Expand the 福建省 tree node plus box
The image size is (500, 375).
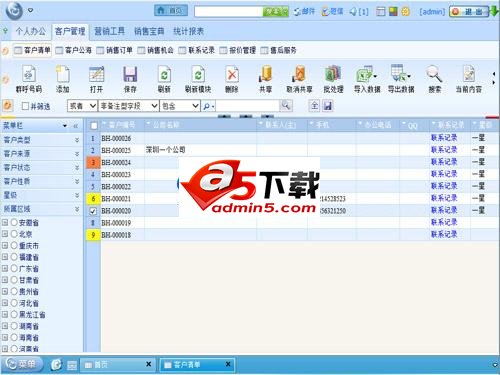(x=5, y=257)
